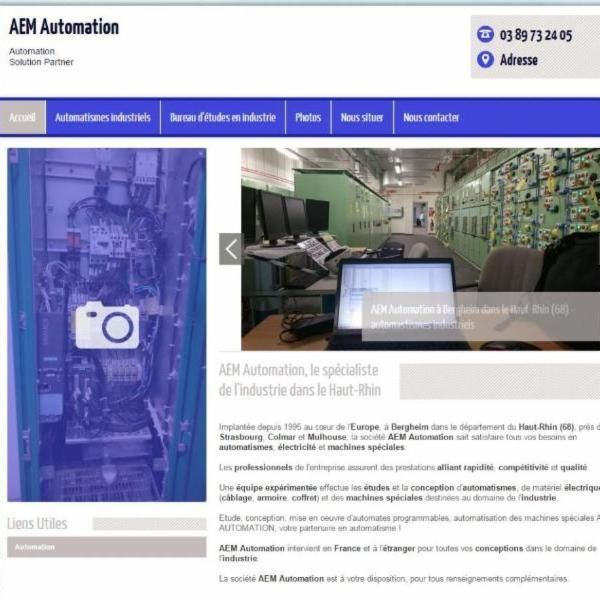Click the sentence starting La société AEM Automation
Viewport: 600px width, 600px height.
click(393, 579)
